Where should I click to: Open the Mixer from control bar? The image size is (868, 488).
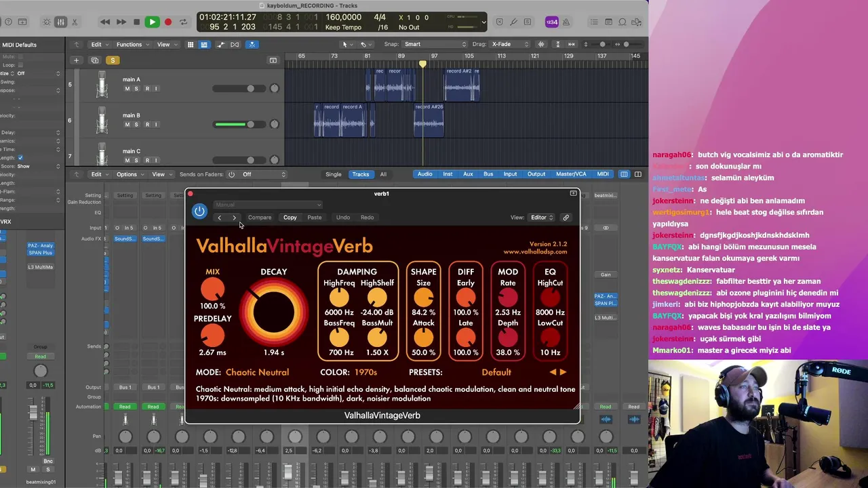click(60, 22)
